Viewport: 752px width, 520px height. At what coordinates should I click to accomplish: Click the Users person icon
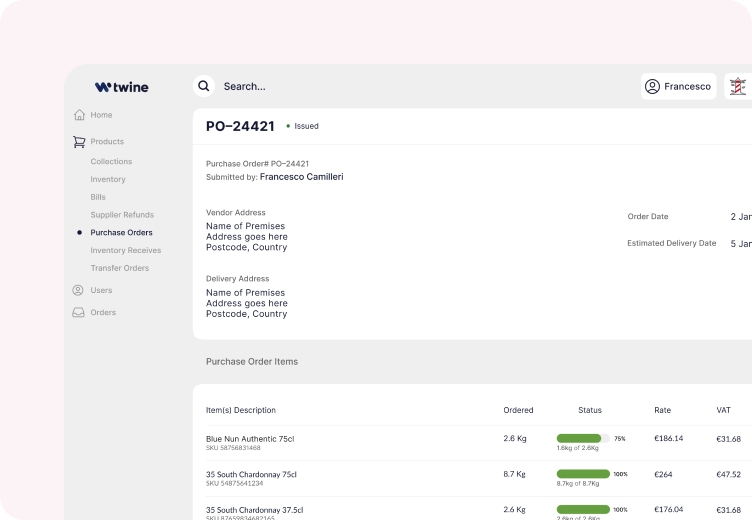pyautogui.click(x=78, y=290)
